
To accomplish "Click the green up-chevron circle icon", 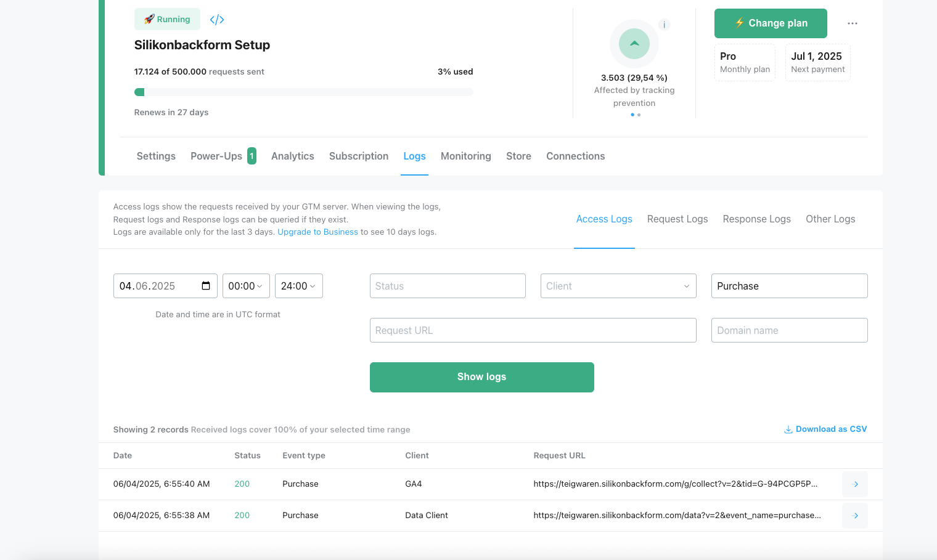I will click(634, 44).
